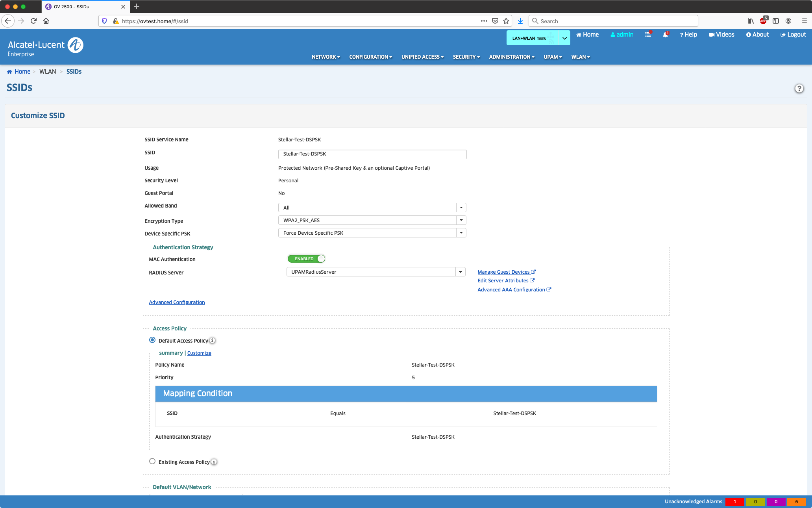
Task: Open the RADIUS Server dropdown
Action: pos(460,272)
